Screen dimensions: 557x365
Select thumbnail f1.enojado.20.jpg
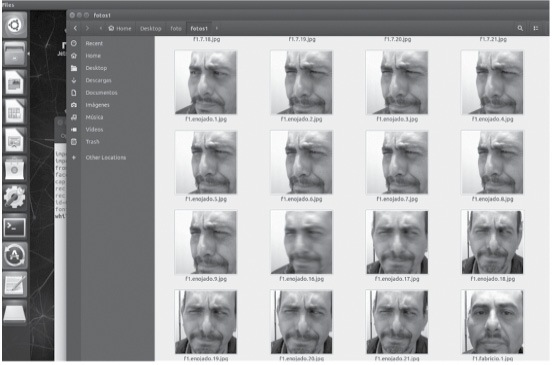coord(301,322)
